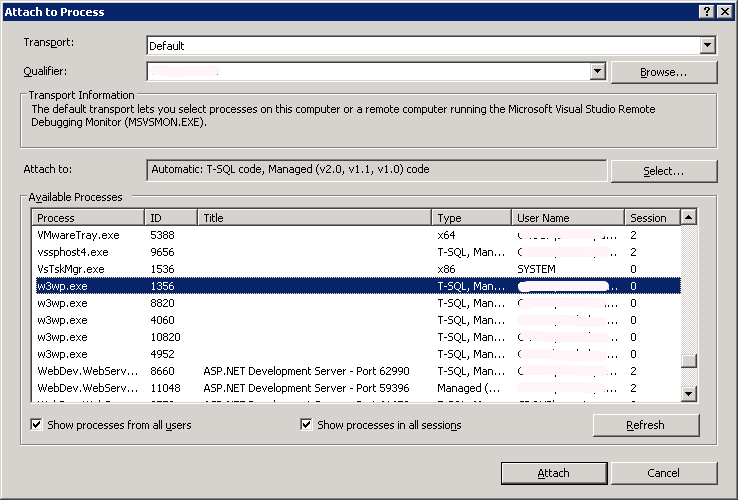Click the Refresh button
Image resolution: width=738 pixels, height=500 pixels.
coord(646,425)
